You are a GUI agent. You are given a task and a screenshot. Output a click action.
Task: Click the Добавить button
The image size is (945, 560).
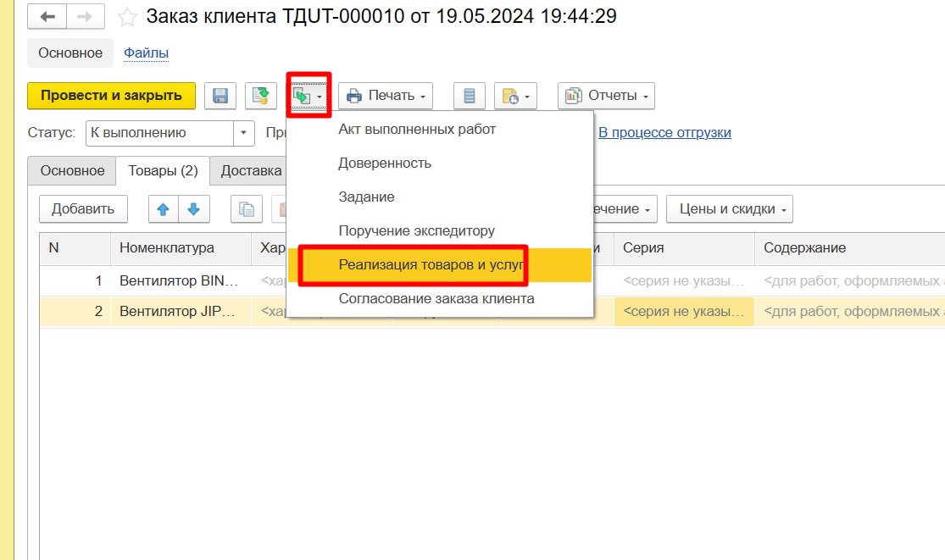83,209
